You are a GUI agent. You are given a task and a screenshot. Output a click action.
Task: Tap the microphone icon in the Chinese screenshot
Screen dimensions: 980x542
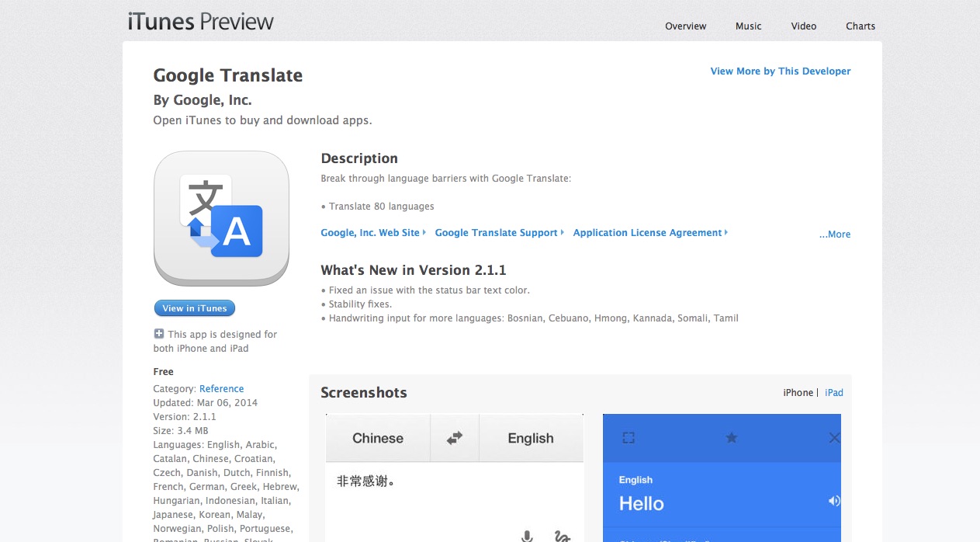(x=527, y=536)
